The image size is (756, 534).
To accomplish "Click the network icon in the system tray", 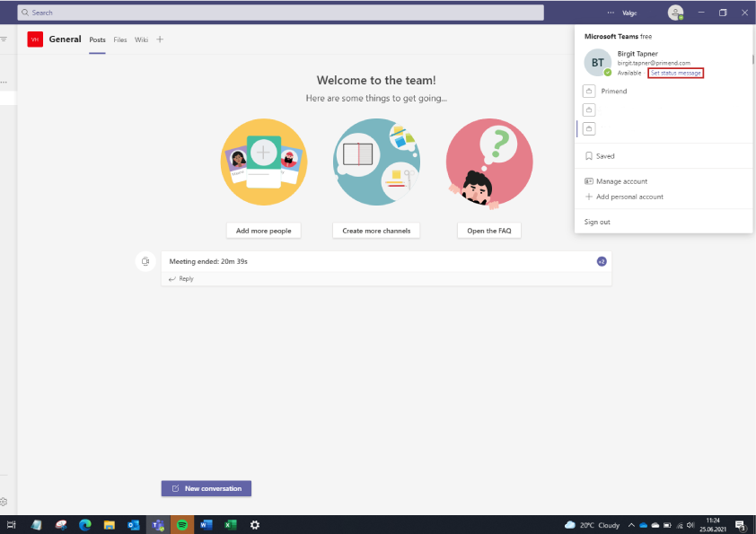I will (680, 525).
